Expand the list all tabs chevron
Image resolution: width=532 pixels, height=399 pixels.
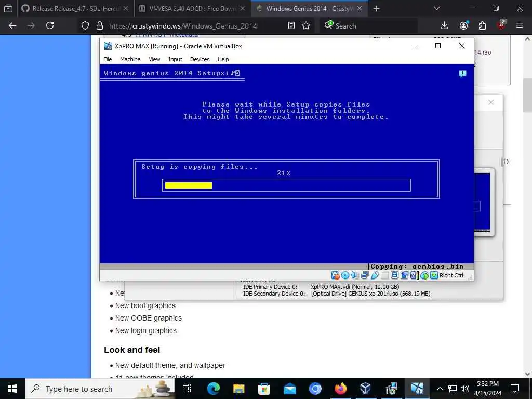(437, 8)
